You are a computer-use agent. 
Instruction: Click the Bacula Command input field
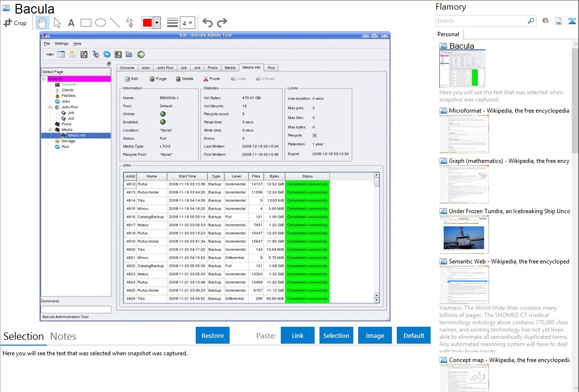[x=76, y=309]
